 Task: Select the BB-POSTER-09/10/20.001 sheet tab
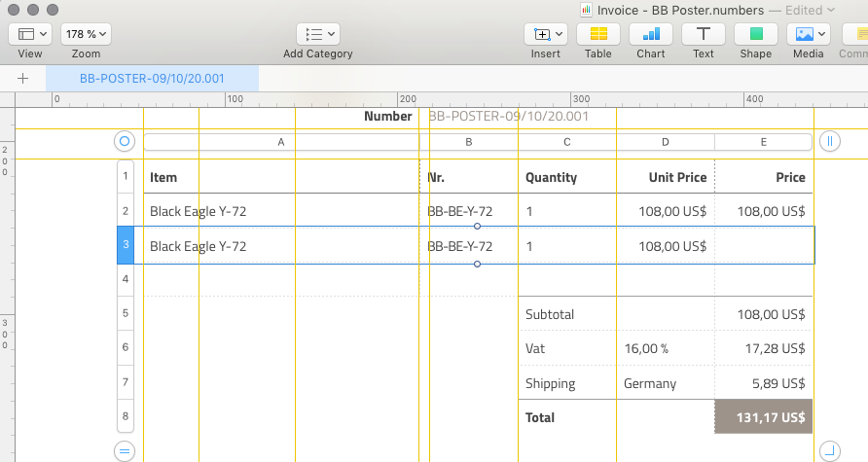(152, 79)
